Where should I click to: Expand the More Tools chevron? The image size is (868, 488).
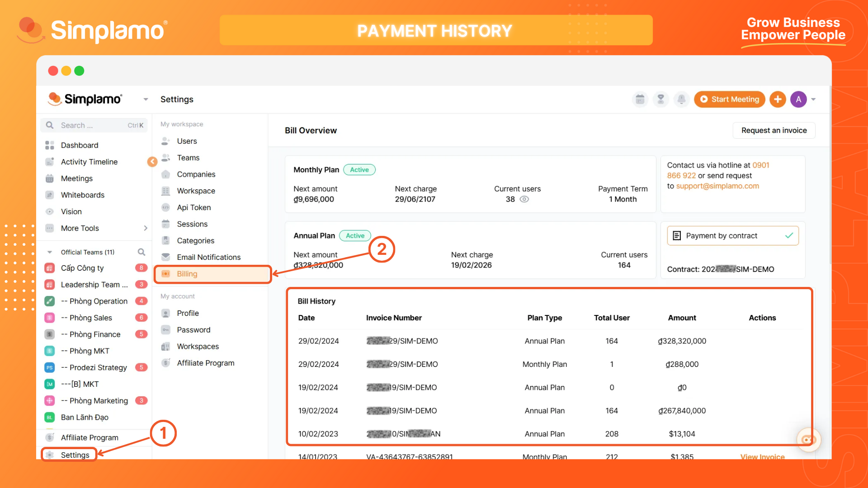click(x=146, y=228)
